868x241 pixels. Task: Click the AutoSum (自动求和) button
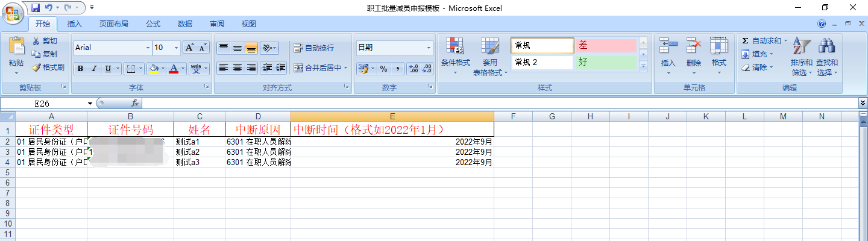762,40
